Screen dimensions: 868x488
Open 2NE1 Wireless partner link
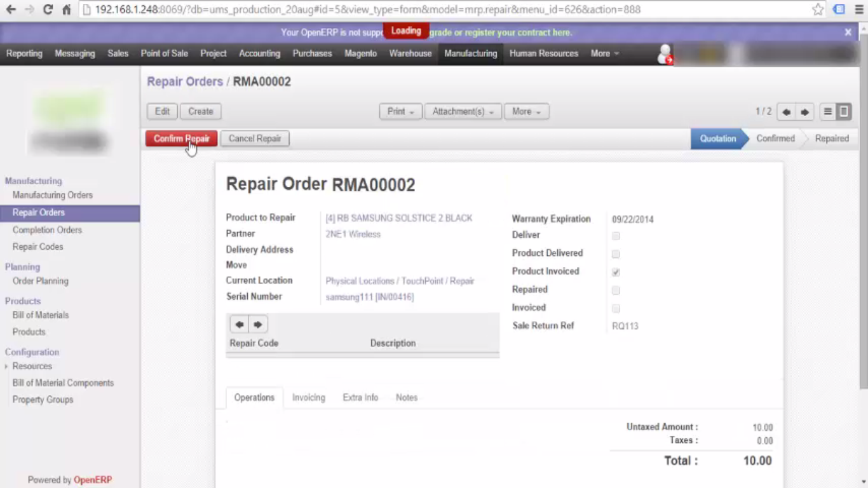point(353,234)
